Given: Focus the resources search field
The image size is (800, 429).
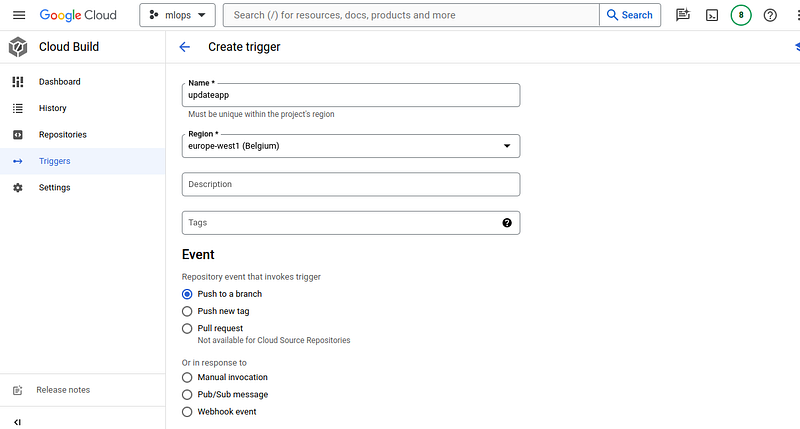Looking at the screenshot, I should [411, 15].
